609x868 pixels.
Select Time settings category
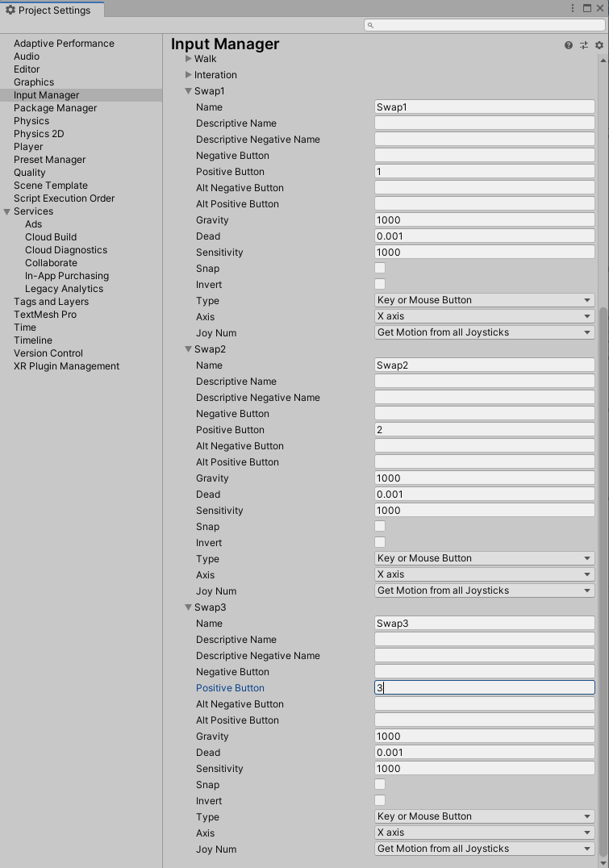25,328
